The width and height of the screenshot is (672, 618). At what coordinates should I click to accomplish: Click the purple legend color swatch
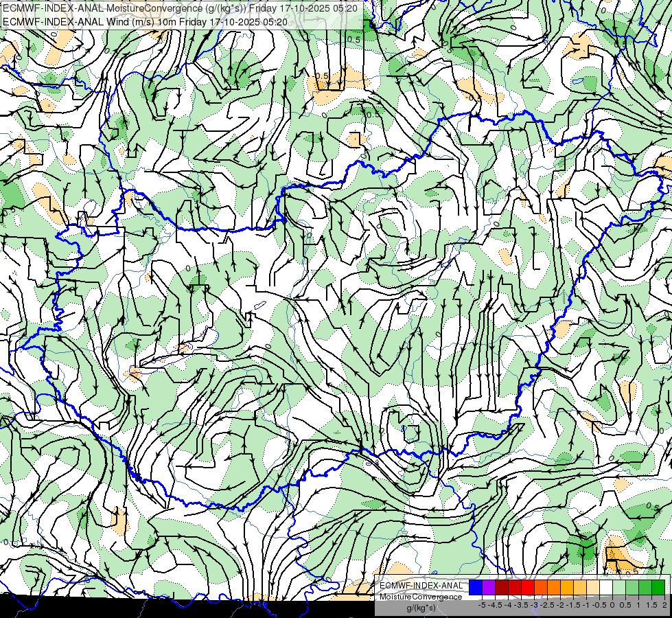pos(489,588)
